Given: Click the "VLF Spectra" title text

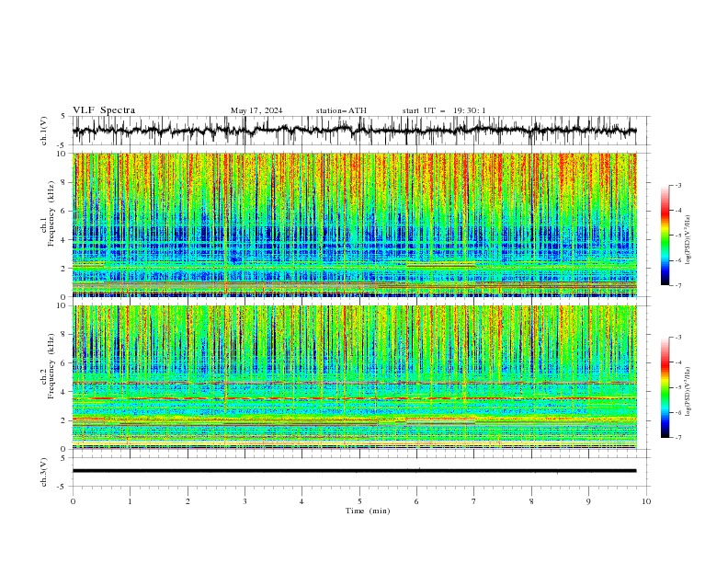Looking at the screenshot, I should point(104,110).
